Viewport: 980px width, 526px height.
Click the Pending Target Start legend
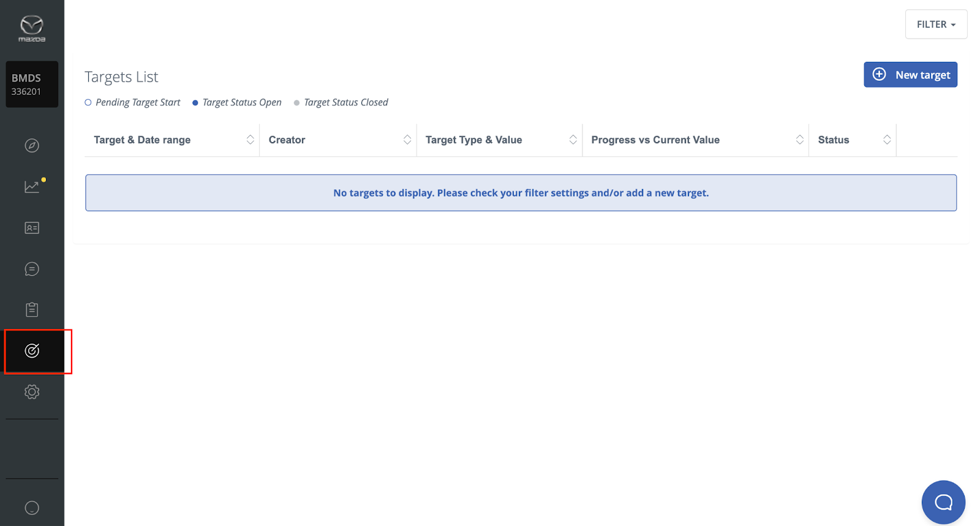click(132, 102)
